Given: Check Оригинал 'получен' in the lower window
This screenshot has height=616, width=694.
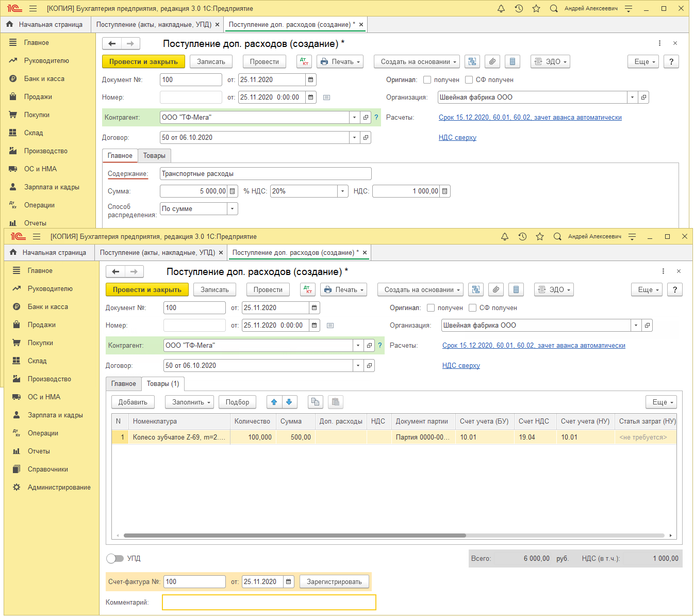Looking at the screenshot, I should 431,308.
